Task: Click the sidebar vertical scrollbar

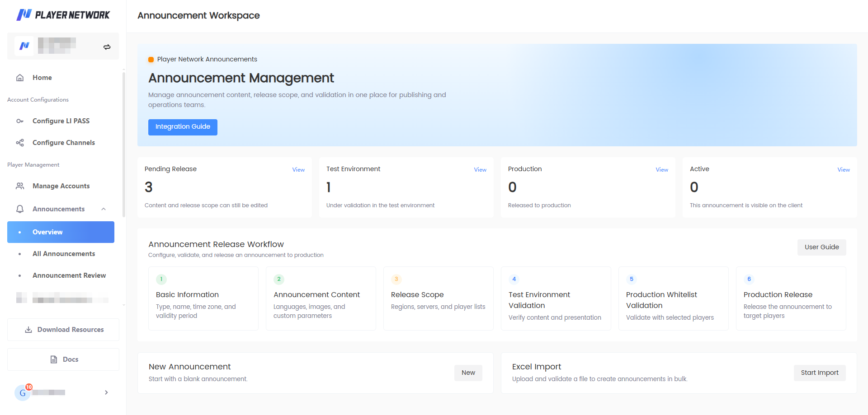Action: tap(123, 145)
